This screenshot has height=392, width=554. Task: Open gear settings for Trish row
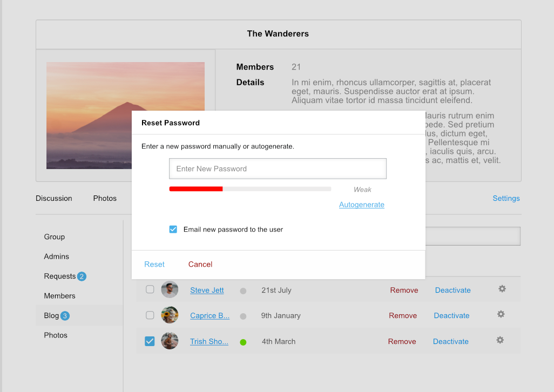click(x=500, y=340)
